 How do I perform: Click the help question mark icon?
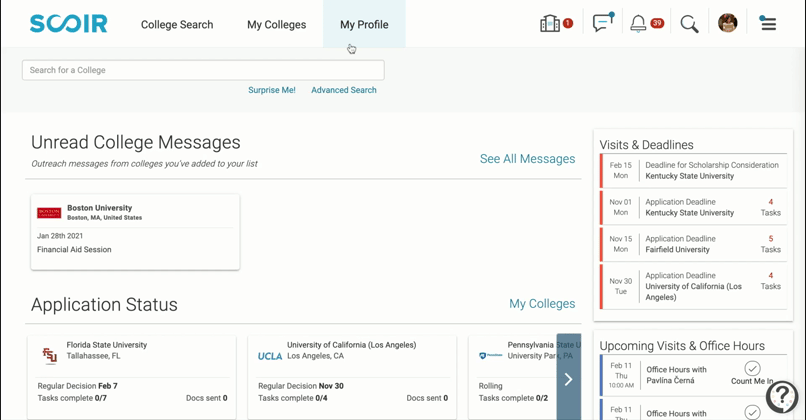click(782, 396)
